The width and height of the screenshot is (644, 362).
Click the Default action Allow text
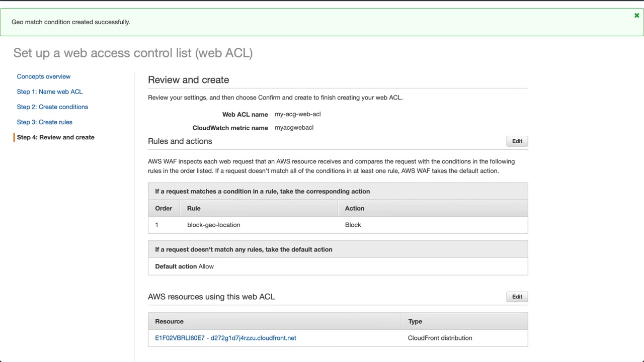(x=184, y=266)
